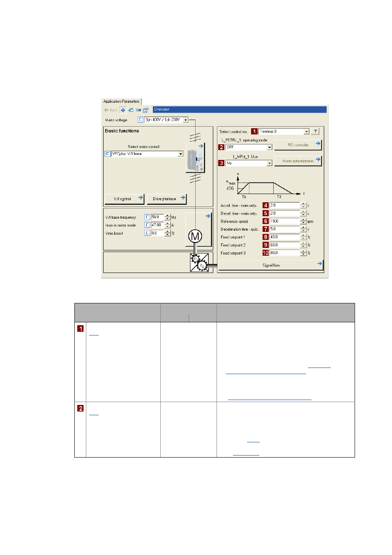Open the Motor potentiometer button
Screen dimensions: 392x555
point(298,161)
